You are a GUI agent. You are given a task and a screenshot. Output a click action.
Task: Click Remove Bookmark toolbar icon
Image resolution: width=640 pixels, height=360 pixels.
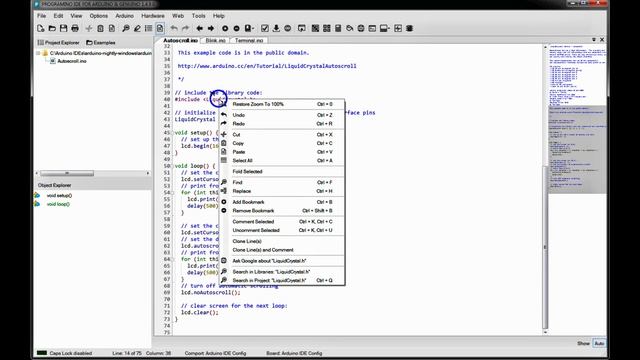click(236, 28)
